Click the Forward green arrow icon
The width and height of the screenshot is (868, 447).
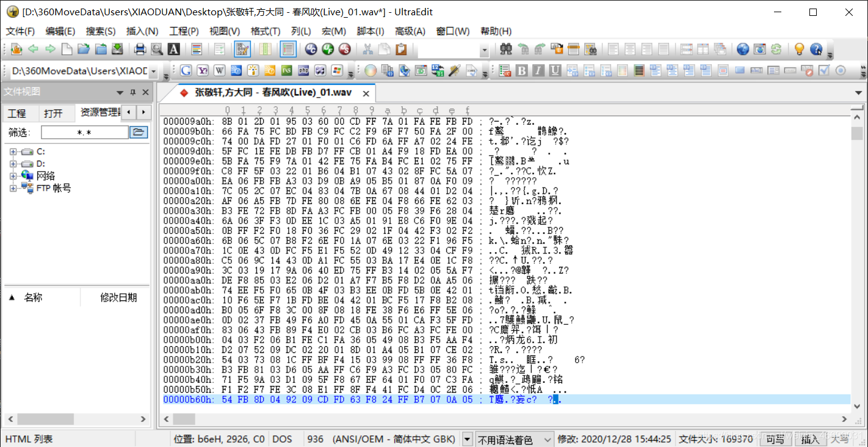50,49
